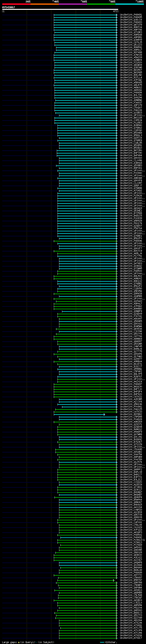Screen dimensions: 146x644
Task: Select hit label UniRef100_P21820
Action: [x=131, y=63]
